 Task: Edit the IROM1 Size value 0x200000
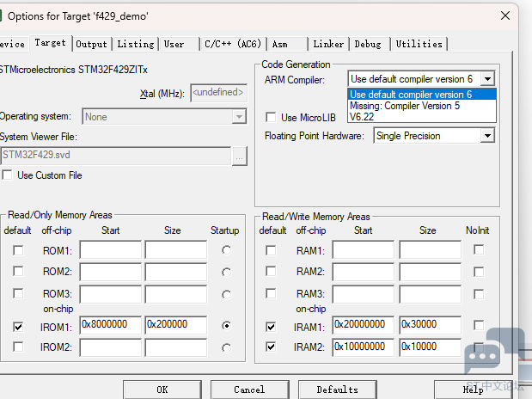tap(175, 325)
